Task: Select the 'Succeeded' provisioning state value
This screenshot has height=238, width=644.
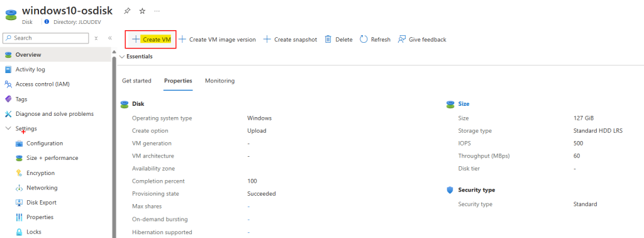Action: pos(261,193)
